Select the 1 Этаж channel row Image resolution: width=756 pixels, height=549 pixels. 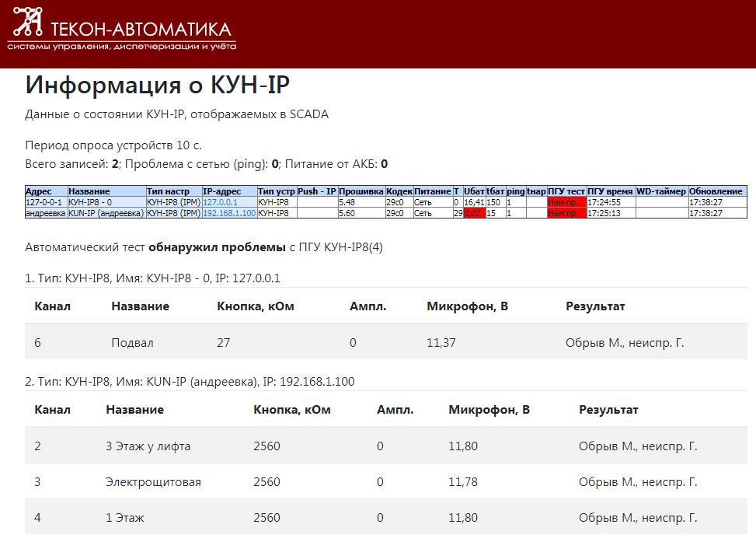point(125,517)
